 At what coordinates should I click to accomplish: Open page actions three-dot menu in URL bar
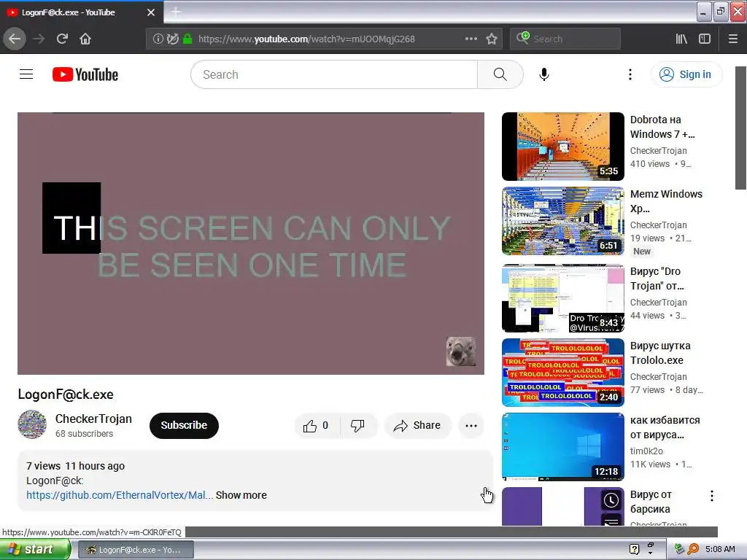(x=471, y=39)
